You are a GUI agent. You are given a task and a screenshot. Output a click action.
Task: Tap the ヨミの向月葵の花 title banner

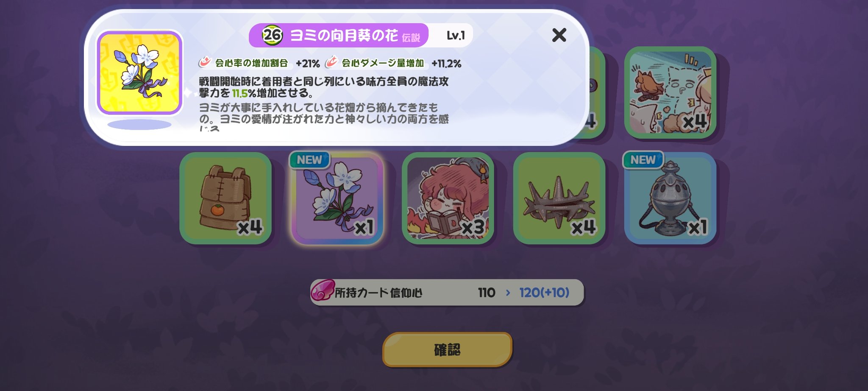pos(339,35)
